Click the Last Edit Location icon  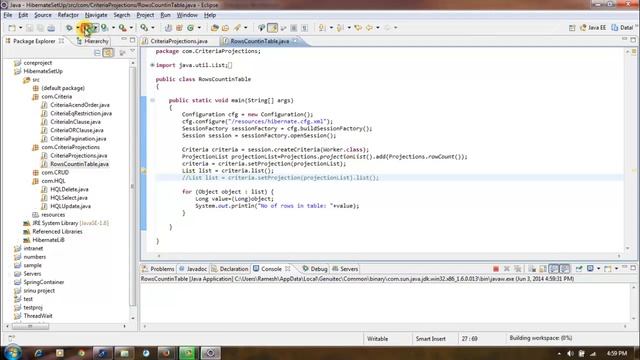pos(358,28)
